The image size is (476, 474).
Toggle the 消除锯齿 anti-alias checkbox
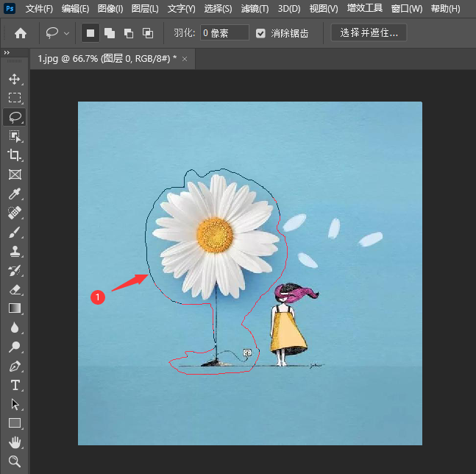point(260,33)
